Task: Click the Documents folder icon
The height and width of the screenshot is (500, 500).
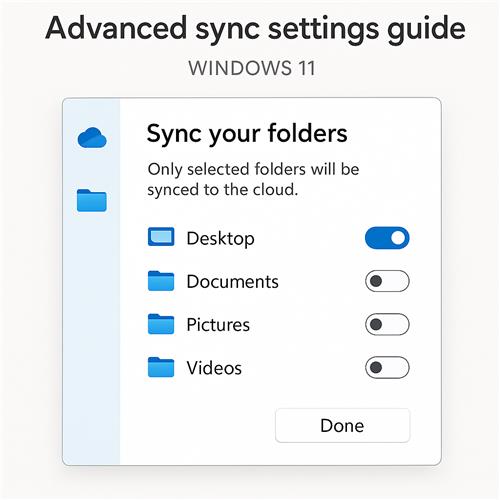Action: (161, 281)
